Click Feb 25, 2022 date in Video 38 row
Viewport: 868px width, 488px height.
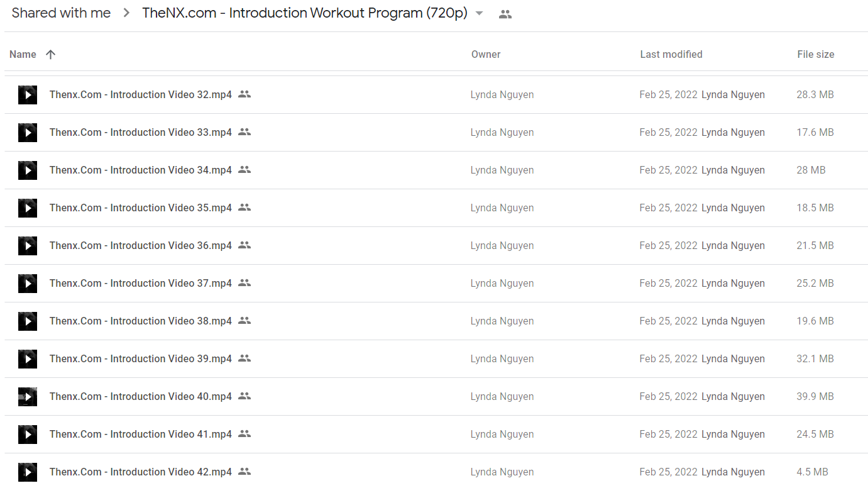668,321
